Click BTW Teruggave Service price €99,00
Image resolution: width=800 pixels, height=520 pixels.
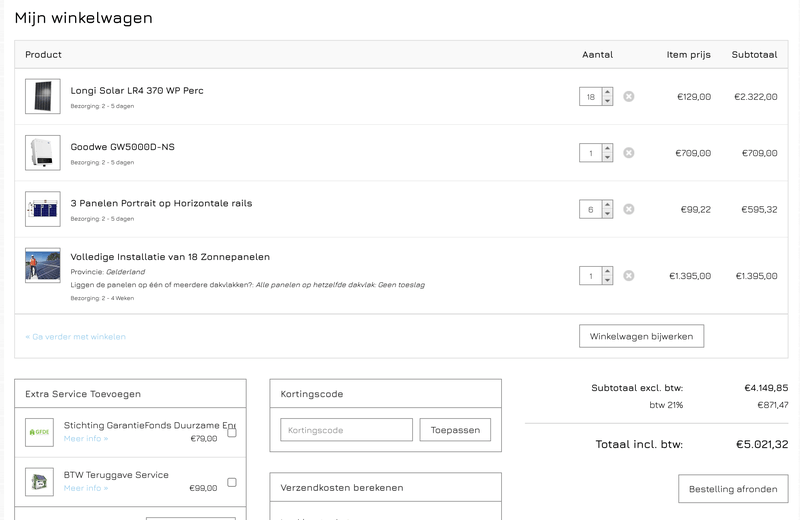tap(203, 488)
